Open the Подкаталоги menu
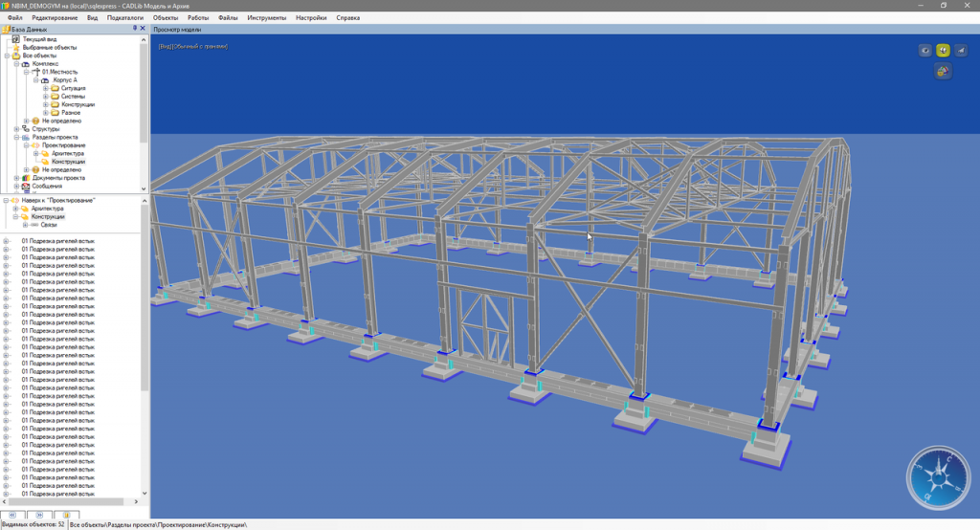This screenshot has width=980, height=530. tap(125, 17)
